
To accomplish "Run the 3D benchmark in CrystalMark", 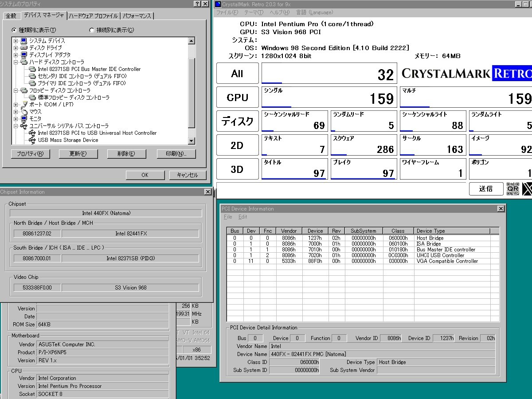I will click(237, 169).
